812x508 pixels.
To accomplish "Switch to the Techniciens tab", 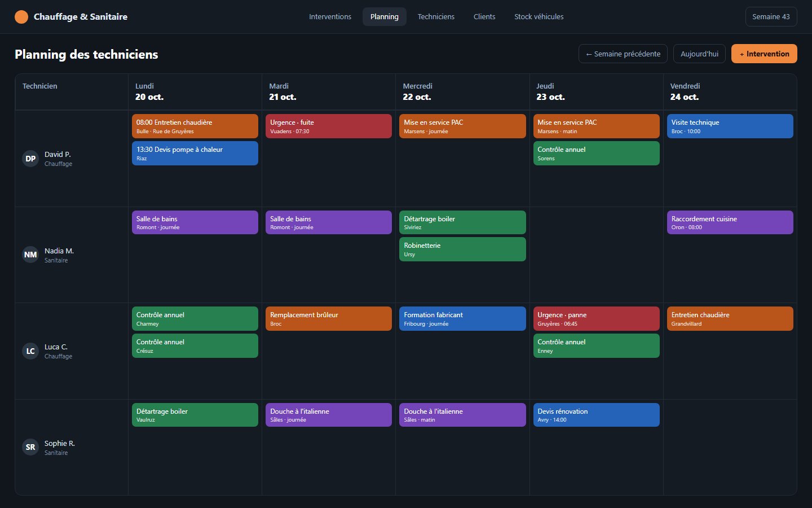I will pyautogui.click(x=436, y=17).
